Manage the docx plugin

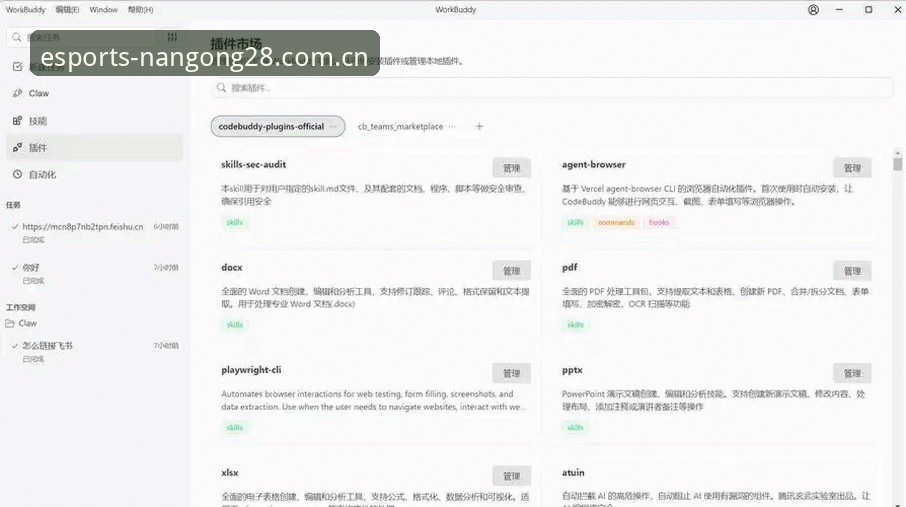pyautogui.click(x=511, y=271)
